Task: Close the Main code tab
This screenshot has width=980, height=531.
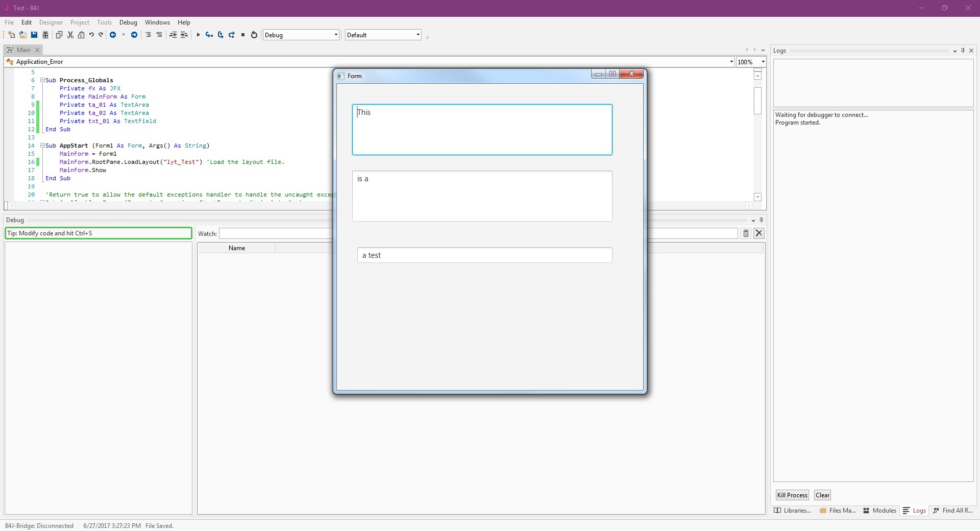Action: tap(37, 50)
